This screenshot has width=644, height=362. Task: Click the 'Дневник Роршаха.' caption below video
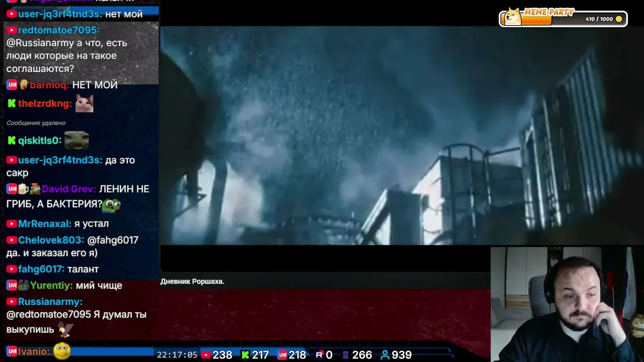point(192,282)
